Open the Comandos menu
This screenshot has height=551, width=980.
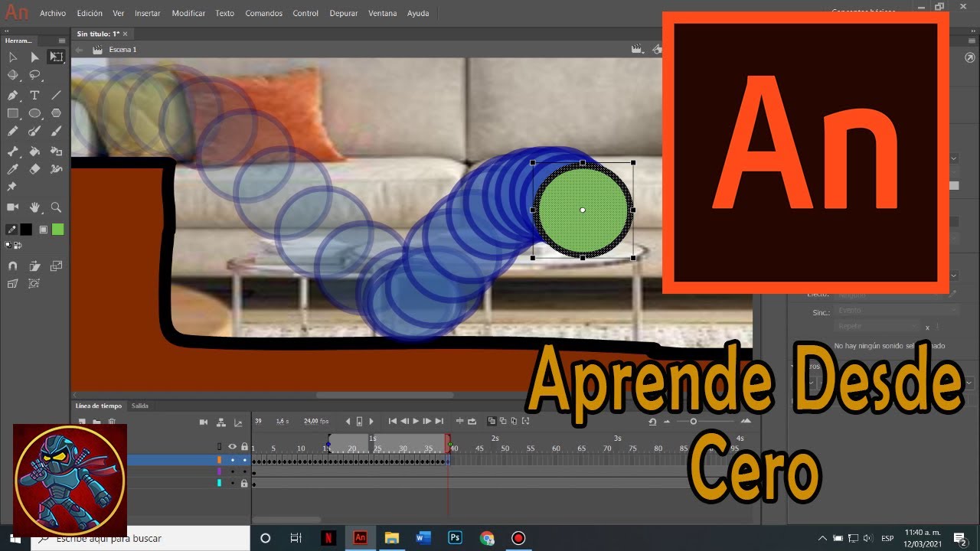pos(263,13)
